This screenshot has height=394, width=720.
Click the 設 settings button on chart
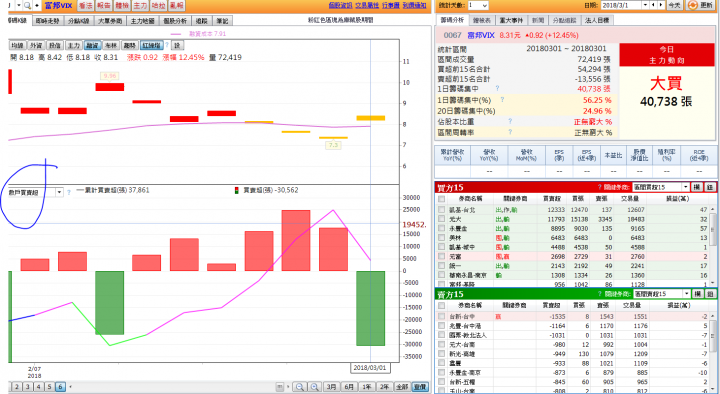(178, 45)
